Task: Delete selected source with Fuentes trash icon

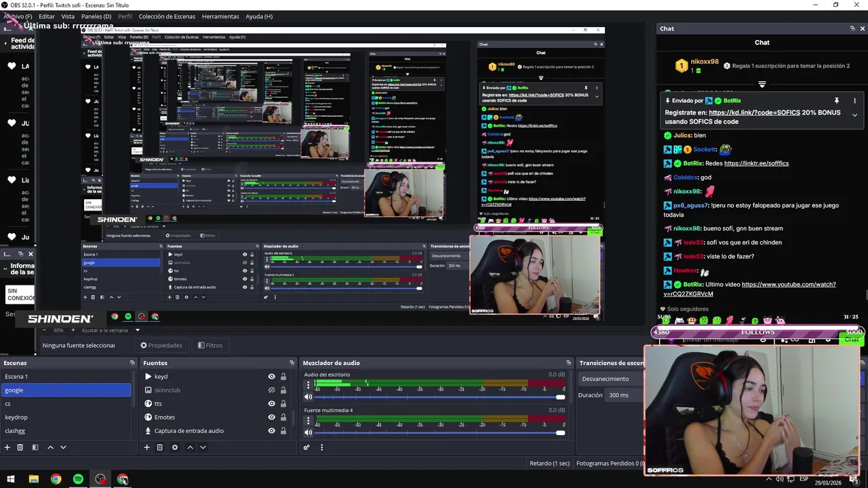Action: click(160, 447)
